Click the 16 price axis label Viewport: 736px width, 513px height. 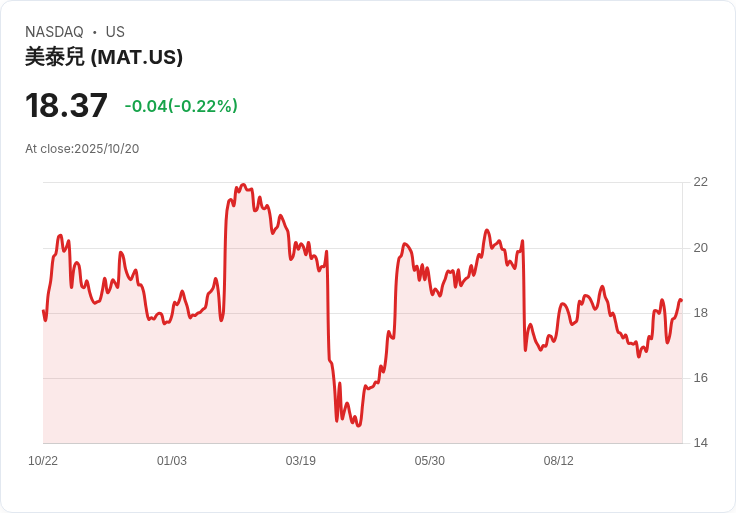(x=701, y=378)
